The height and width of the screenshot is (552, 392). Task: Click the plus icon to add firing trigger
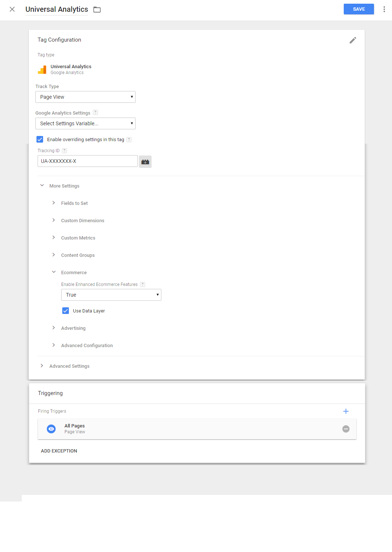346,411
